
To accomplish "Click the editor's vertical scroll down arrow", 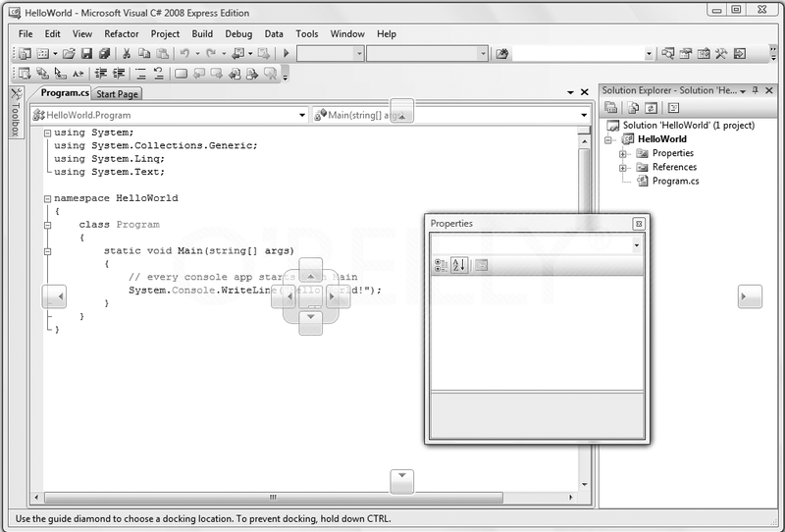I will pyautogui.click(x=584, y=485).
